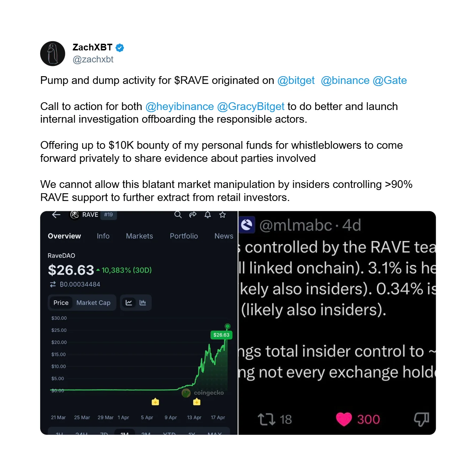Image resolution: width=476 pixels, height=476 pixels.
Task: Unlike the post with pink heart
Action: coord(344,419)
